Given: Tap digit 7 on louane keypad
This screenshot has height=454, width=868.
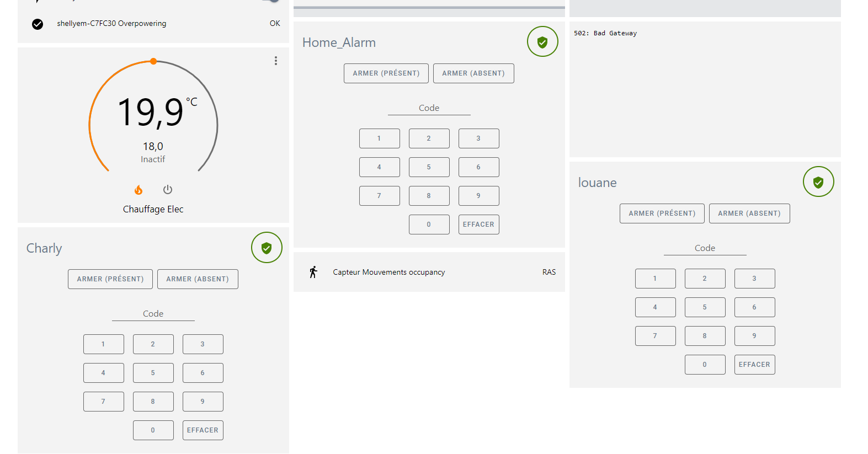Looking at the screenshot, I should pos(656,336).
